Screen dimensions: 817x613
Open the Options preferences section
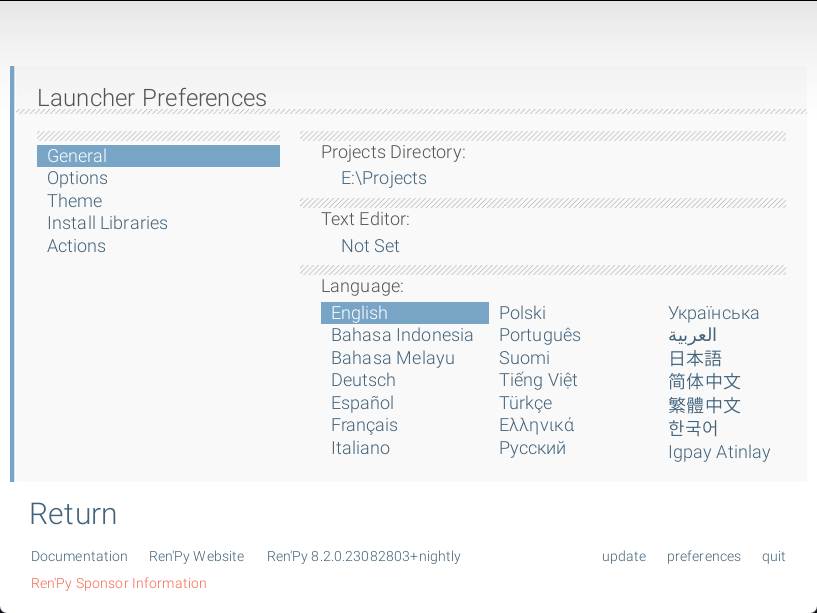77,178
